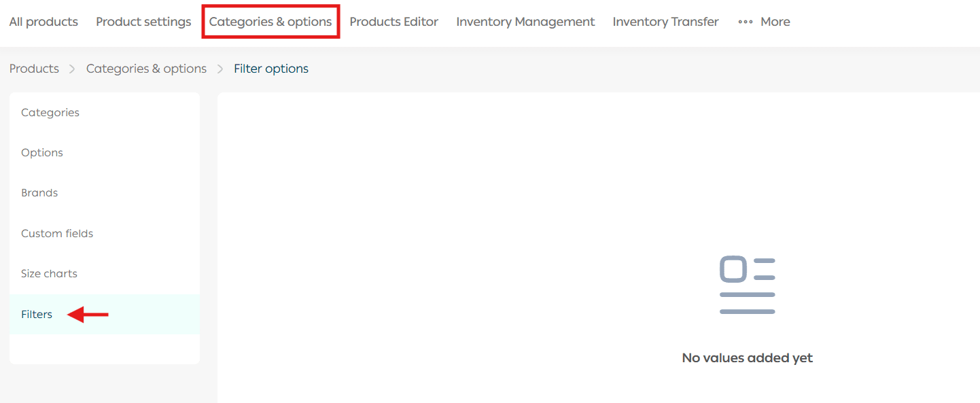Switch to the All products tab

[x=43, y=22]
